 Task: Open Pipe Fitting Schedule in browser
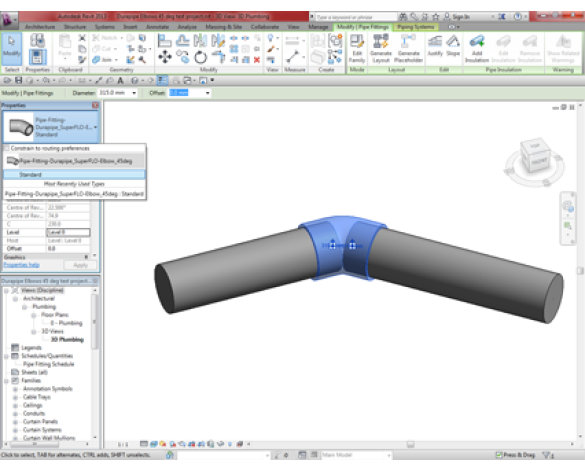pyautogui.click(x=49, y=364)
